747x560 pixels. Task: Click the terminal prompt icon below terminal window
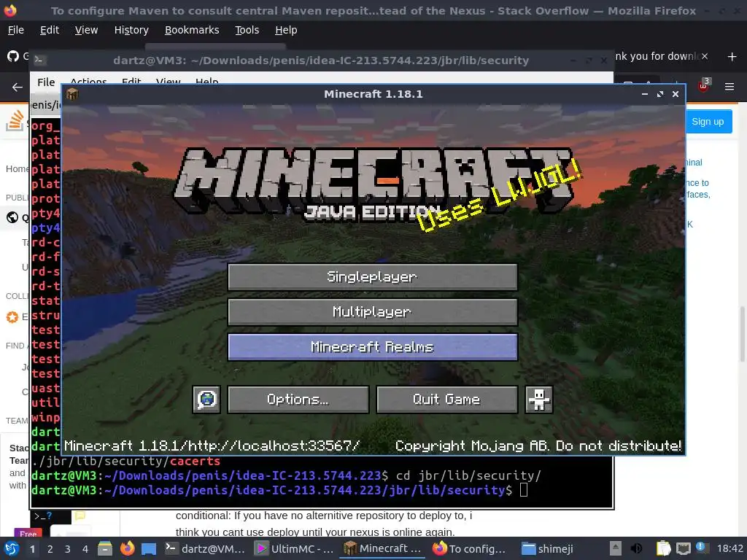pyautogui.click(x=43, y=516)
